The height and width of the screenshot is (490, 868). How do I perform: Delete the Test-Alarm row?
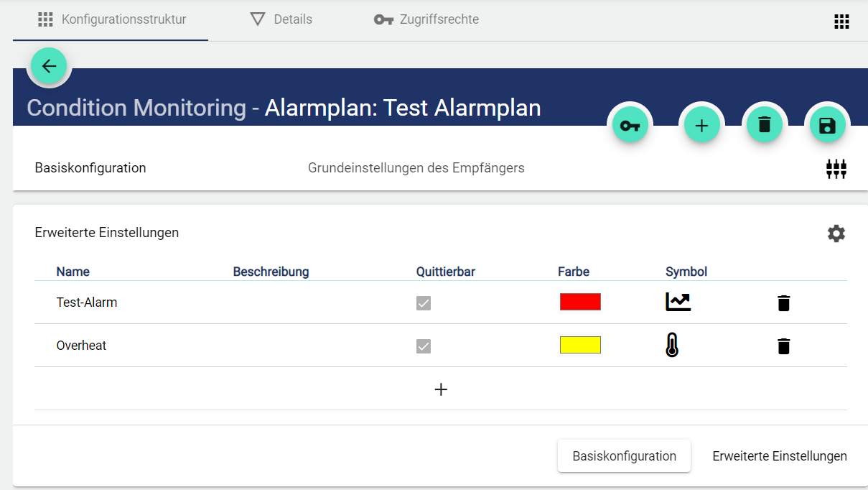pyautogui.click(x=783, y=303)
